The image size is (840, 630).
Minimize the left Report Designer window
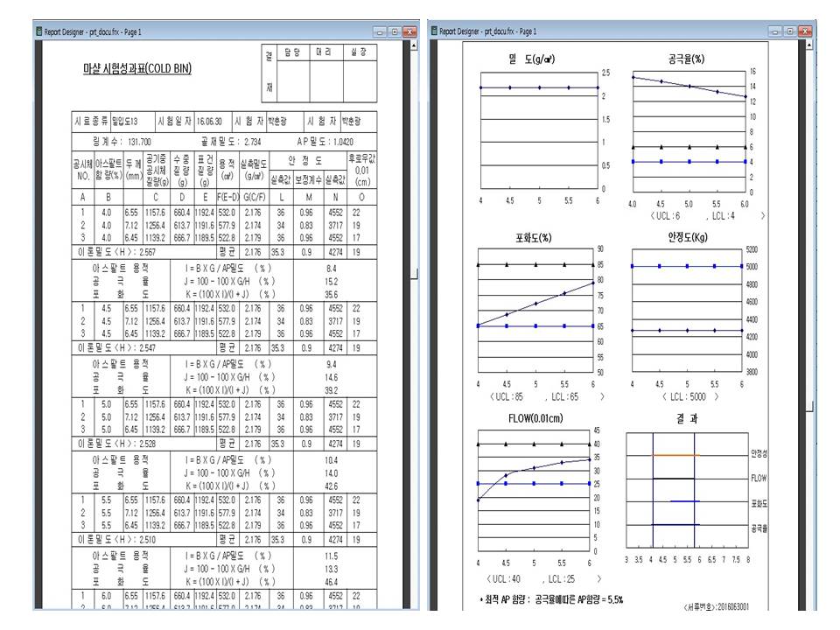point(380,32)
